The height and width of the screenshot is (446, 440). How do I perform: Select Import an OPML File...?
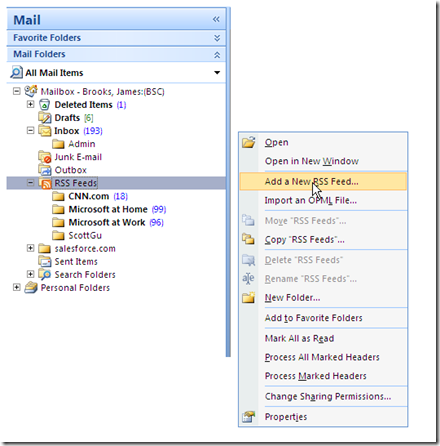tap(323, 200)
